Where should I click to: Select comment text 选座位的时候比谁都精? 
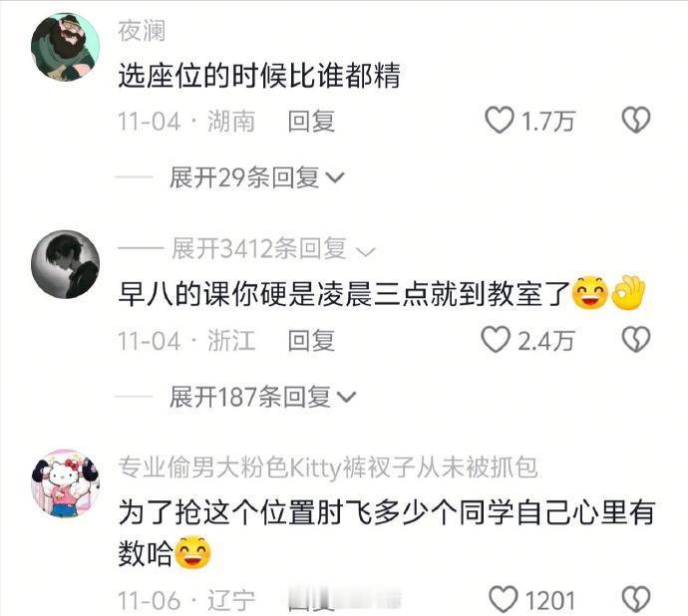click(x=259, y=76)
